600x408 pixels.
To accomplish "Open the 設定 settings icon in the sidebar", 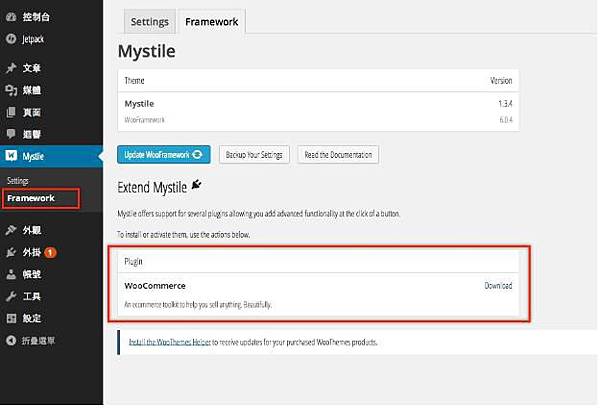I will tap(10, 318).
